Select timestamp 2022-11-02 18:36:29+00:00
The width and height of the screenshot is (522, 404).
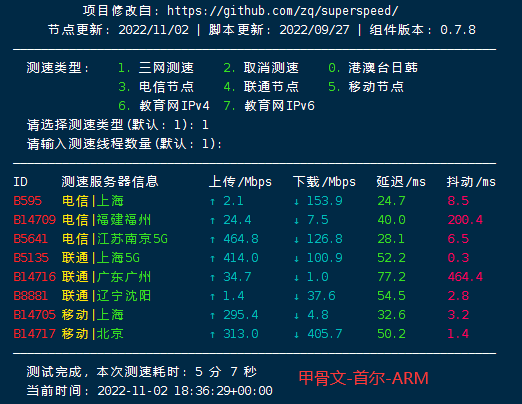click(185, 391)
